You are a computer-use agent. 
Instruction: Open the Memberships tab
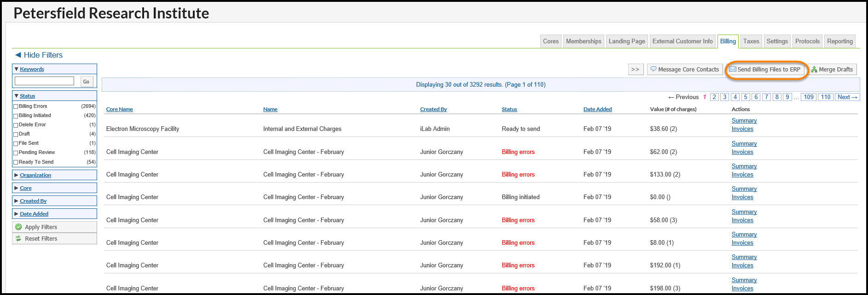pos(583,41)
